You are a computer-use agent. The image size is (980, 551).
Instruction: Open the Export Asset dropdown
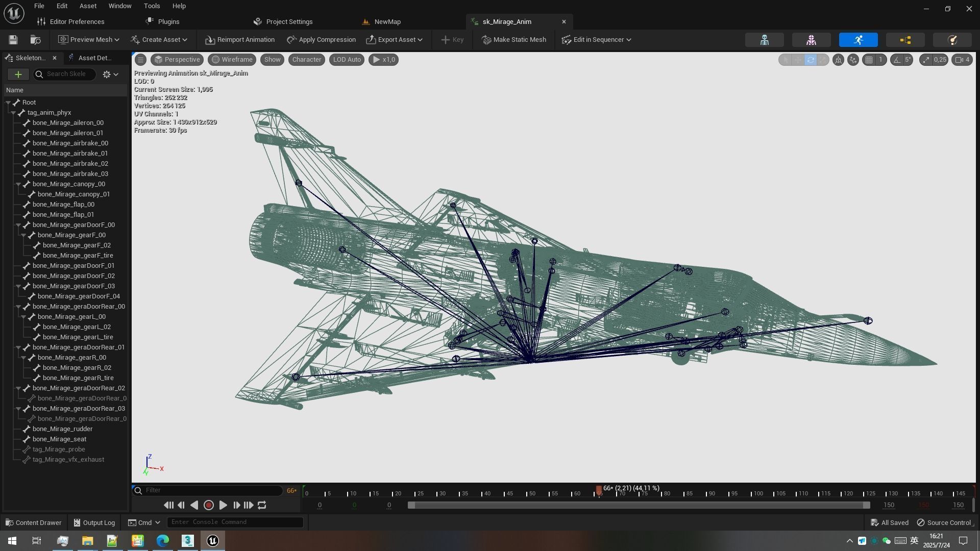click(x=394, y=40)
